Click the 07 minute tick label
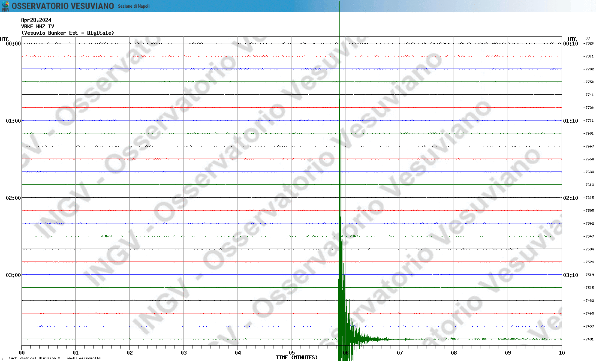This screenshot has width=596, height=364. (x=400, y=353)
